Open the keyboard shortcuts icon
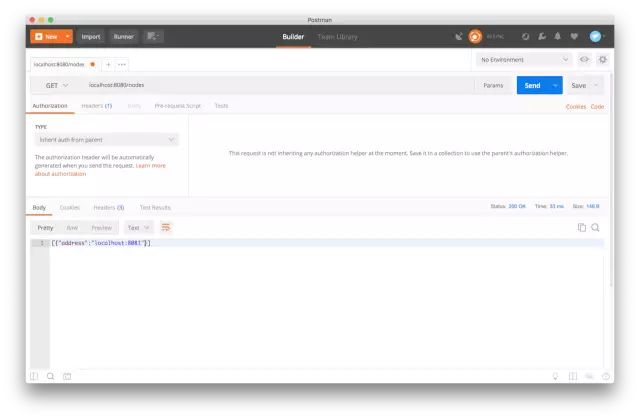Screen dimensions: 640x420 589,376
